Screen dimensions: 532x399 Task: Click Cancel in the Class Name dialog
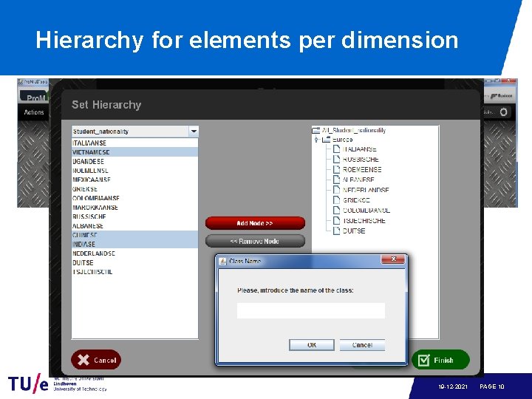(x=362, y=345)
